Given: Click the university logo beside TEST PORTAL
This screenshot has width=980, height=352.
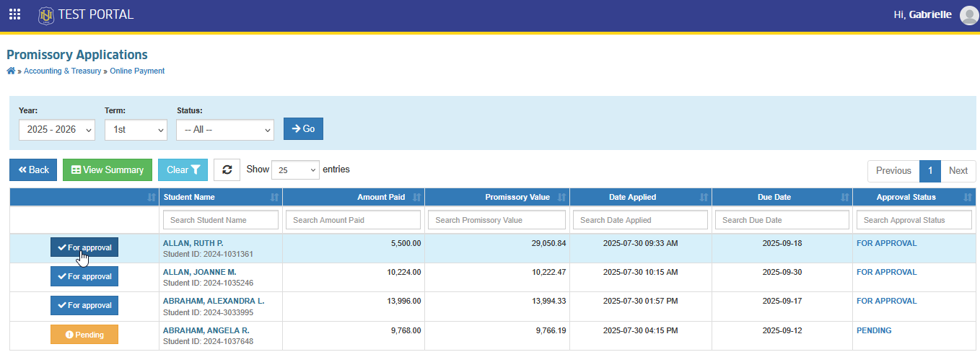Looking at the screenshot, I should coord(46,14).
